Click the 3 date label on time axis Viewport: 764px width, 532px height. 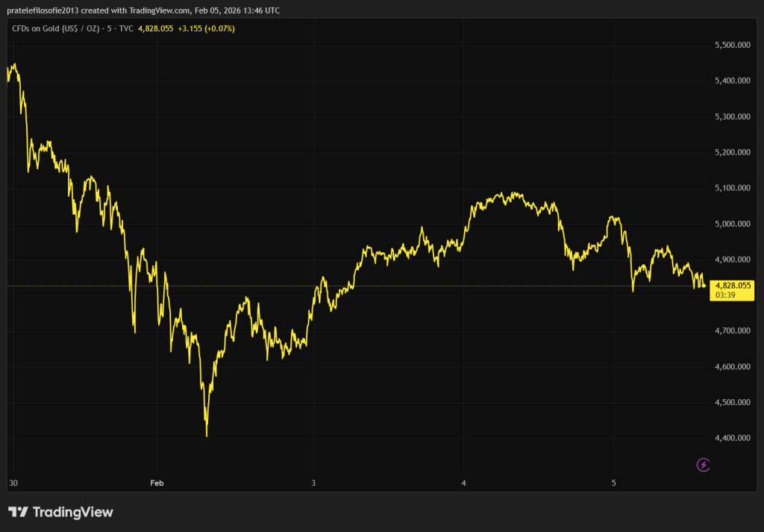pos(314,483)
